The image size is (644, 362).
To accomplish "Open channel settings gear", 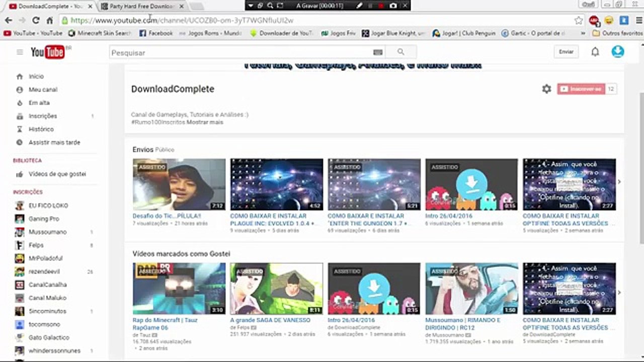I will [546, 89].
